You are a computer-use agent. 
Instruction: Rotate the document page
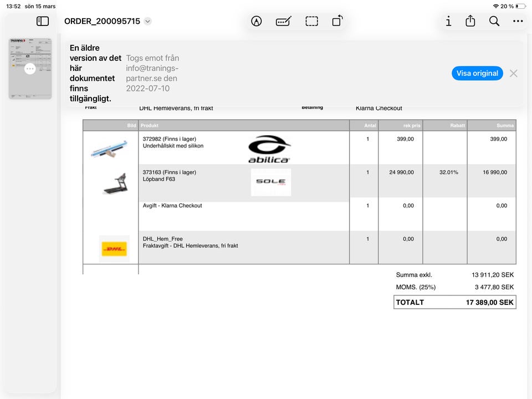pyautogui.click(x=337, y=21)
